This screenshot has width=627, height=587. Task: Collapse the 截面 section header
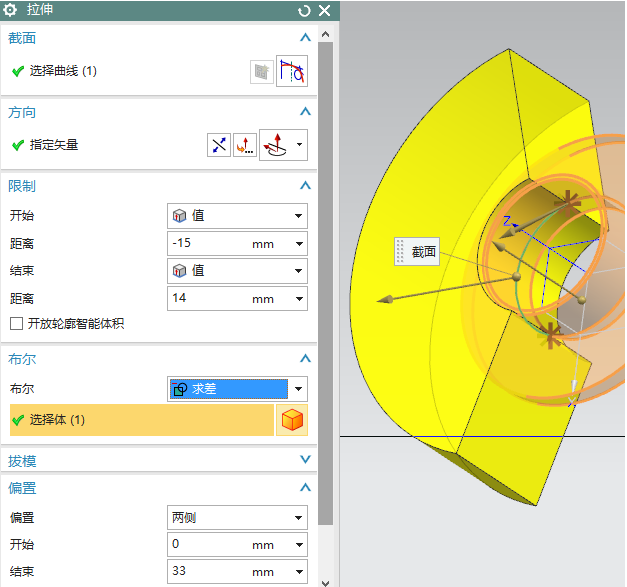pyautogui.click(x=305, y=38)
